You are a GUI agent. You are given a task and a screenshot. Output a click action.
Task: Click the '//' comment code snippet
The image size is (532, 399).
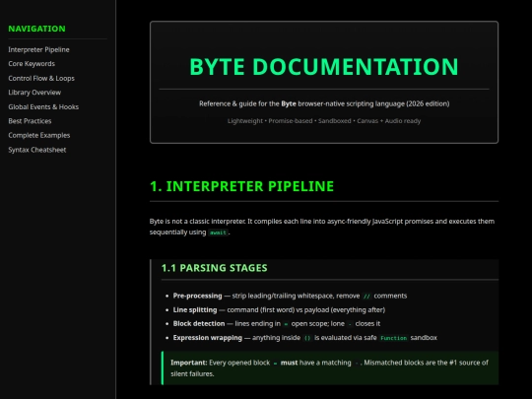point(366,297)
